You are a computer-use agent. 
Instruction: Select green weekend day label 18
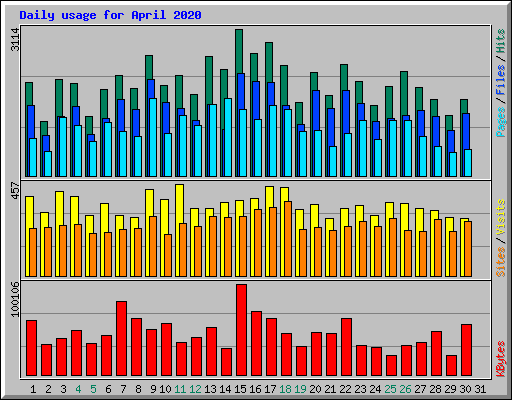pos(285,389)
